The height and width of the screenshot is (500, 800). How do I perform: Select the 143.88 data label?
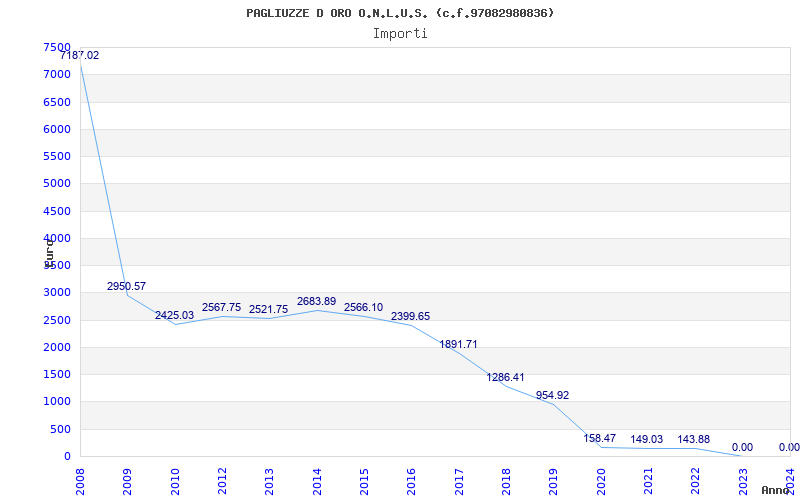click(x=693, y=439)
